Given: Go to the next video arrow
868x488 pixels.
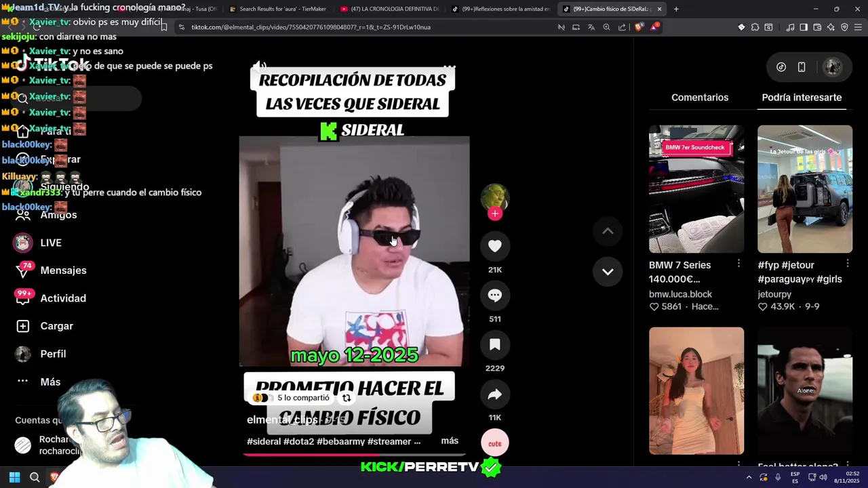Looking at the screenshot, I should (x=608, y=272).
